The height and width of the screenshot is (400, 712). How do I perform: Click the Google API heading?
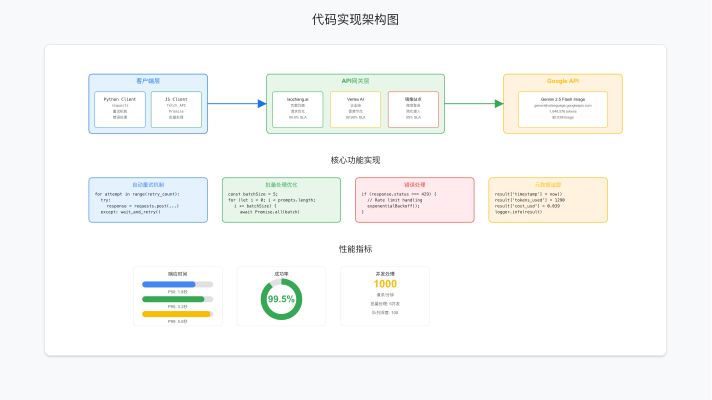point(563,81)
